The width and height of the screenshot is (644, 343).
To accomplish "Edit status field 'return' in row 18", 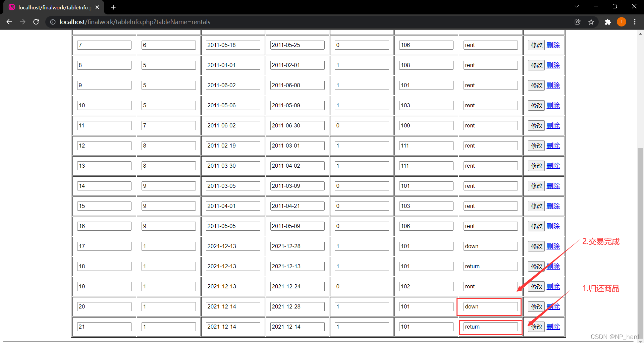I will coord(490,266).
